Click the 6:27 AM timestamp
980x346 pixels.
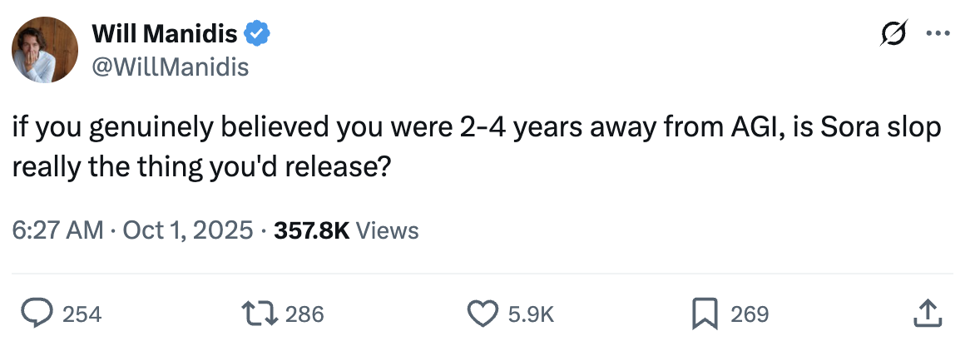[57, 230]
